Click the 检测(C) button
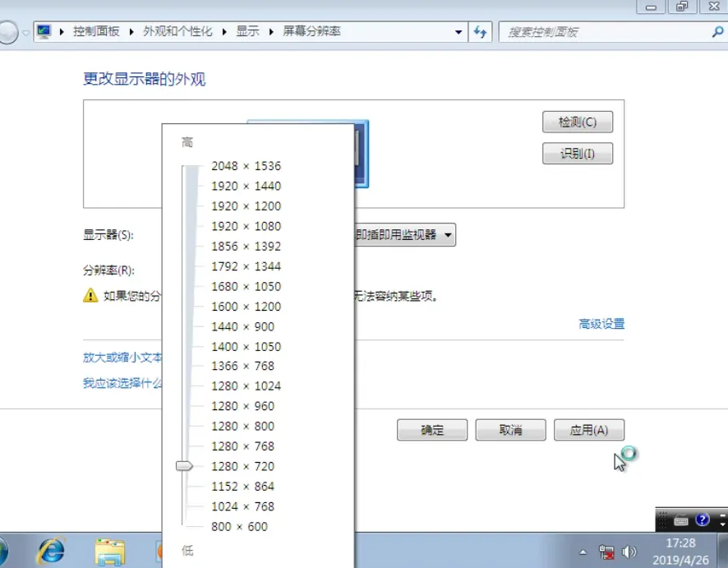The width and height of the screenshot is (728, 568). [578, 122]
